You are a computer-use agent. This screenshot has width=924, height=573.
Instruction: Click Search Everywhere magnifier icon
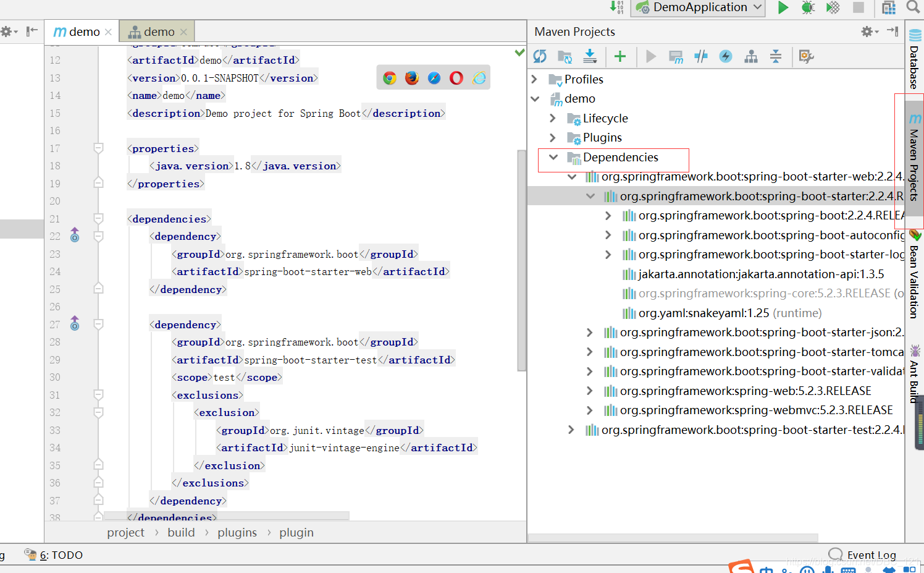click(913, 7)
